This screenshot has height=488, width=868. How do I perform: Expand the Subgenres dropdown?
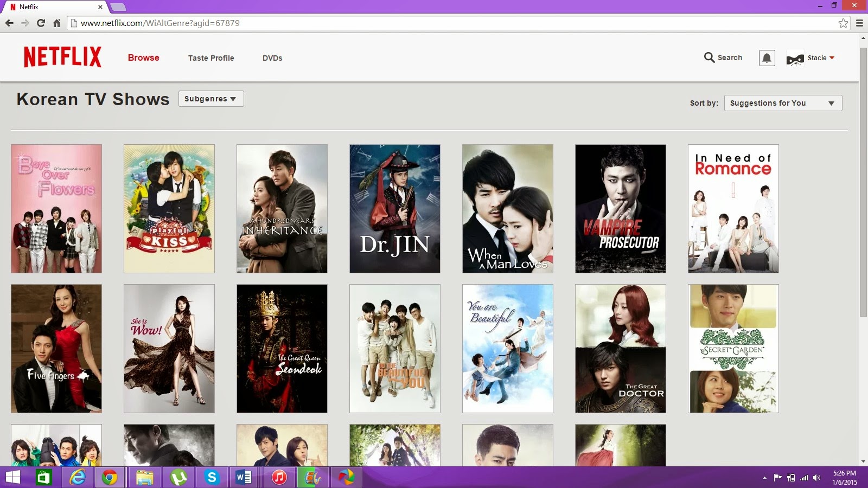point(211,99)
